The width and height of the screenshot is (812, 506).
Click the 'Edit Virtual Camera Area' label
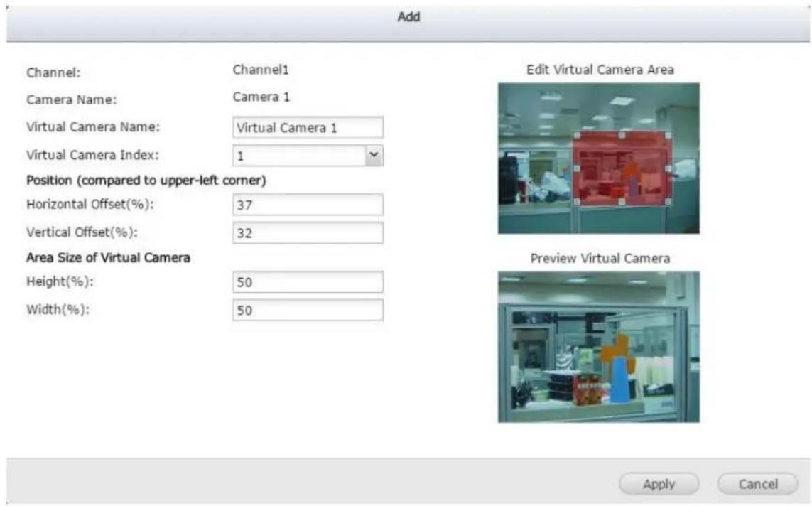[x=600, y=70]
